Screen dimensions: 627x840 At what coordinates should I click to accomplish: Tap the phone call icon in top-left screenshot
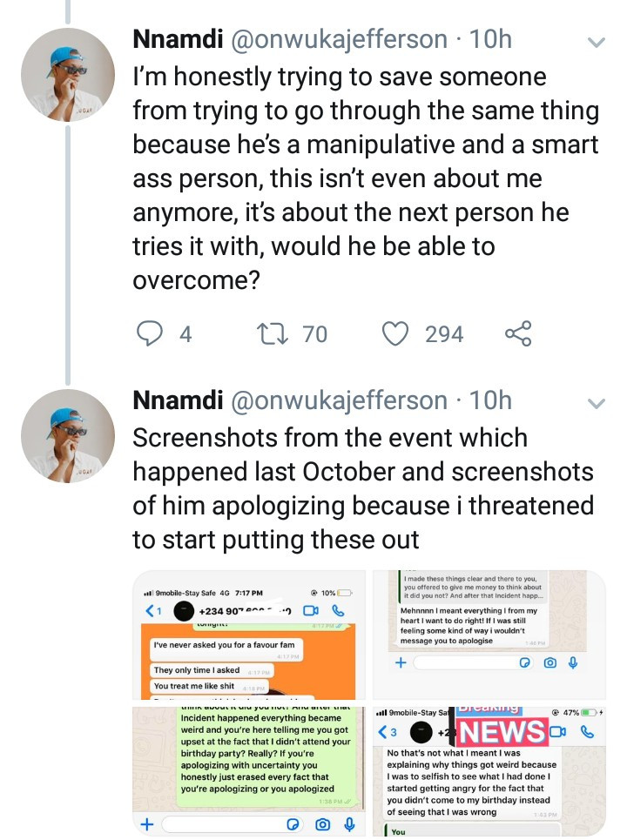tap(338, 610)
